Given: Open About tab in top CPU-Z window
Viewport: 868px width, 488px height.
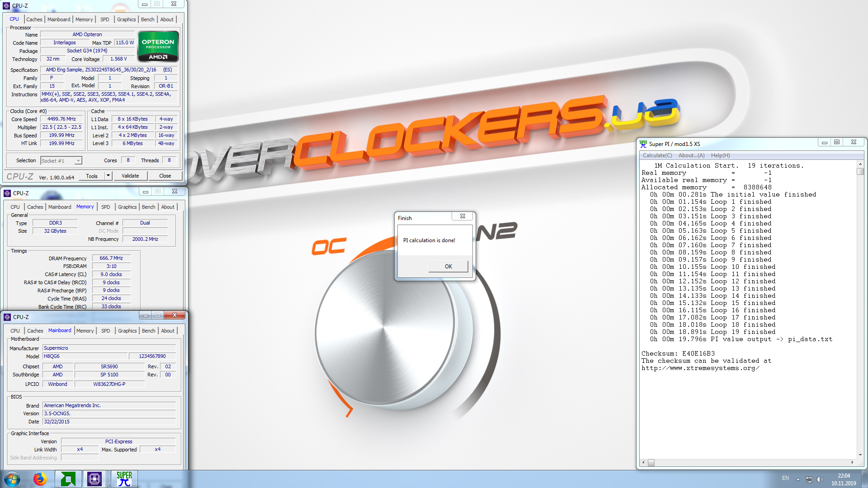Looking at the screenshot, I should coord(167,19).
